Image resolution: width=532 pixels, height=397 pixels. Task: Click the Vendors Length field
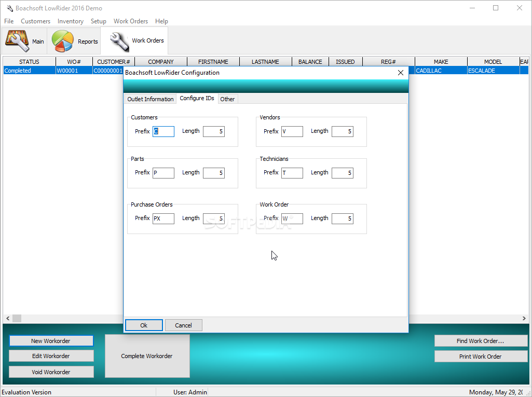343,131
